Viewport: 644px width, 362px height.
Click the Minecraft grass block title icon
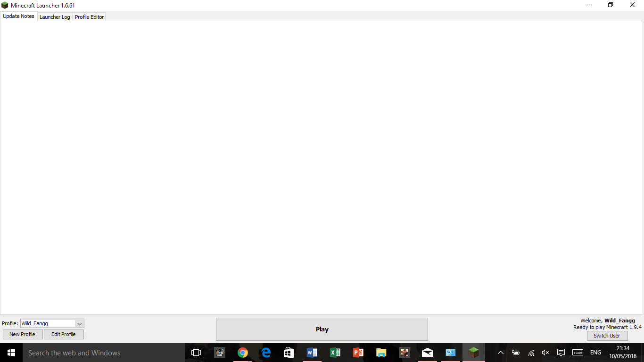(5, 5)
